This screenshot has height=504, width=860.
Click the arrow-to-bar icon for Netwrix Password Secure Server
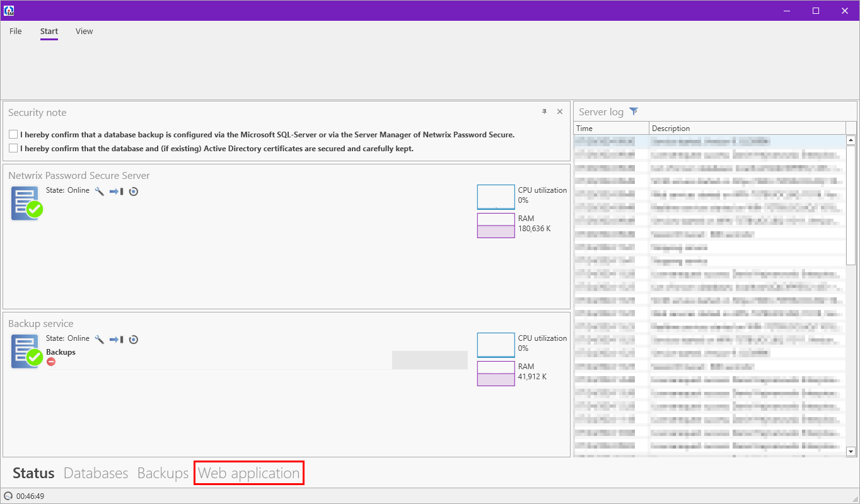click(116, 191)
